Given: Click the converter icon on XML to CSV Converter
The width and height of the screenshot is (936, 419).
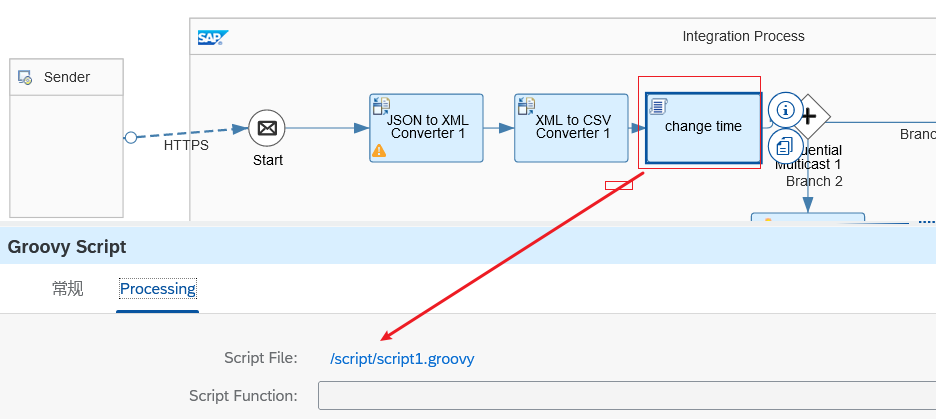Looking at the screenshot, I should [525, 105].
